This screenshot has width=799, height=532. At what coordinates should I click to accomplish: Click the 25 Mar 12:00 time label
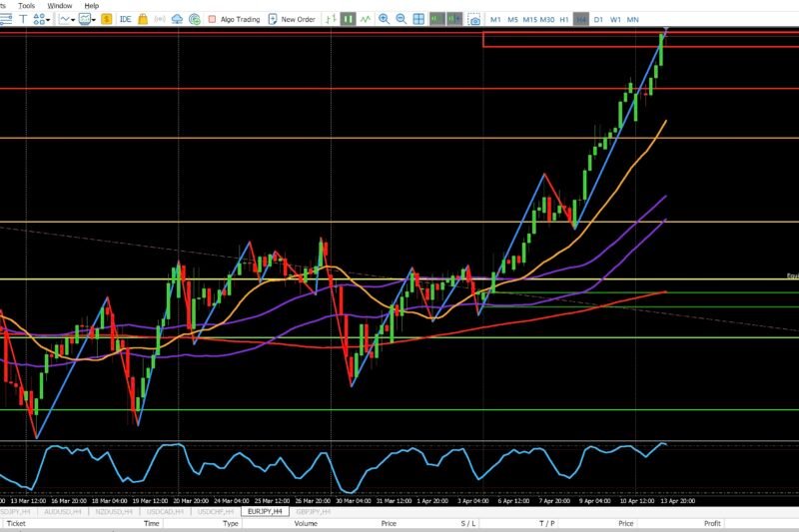(272, 501)
